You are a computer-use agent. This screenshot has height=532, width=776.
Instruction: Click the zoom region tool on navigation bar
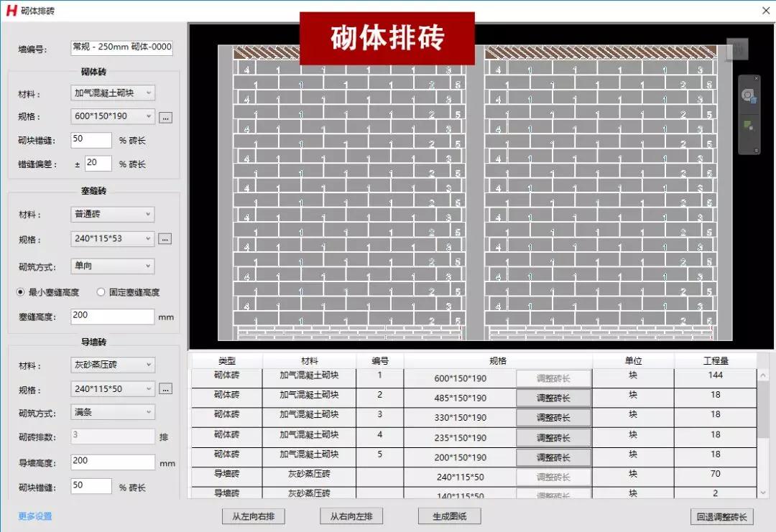(x=748, y=126)
